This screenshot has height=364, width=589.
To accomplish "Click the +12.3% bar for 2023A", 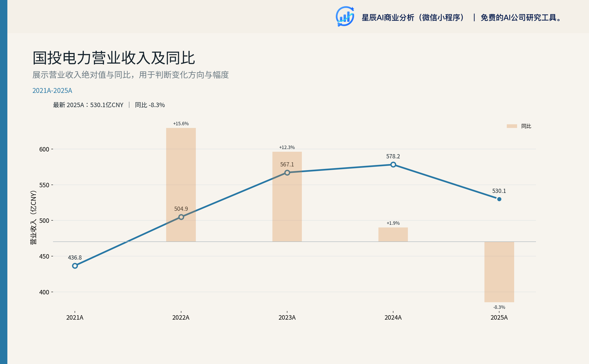I will (x=287, y=197).
